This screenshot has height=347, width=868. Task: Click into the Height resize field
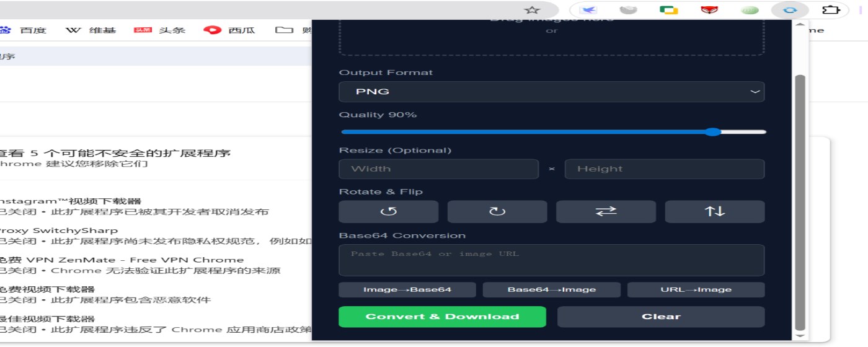665,169
